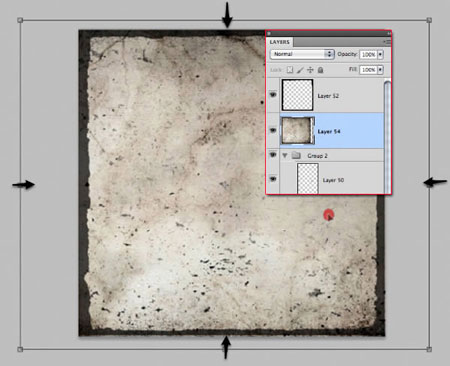Screen dimensions: 450x366
Task: Click the Opacity label
Action: (347, 54)
